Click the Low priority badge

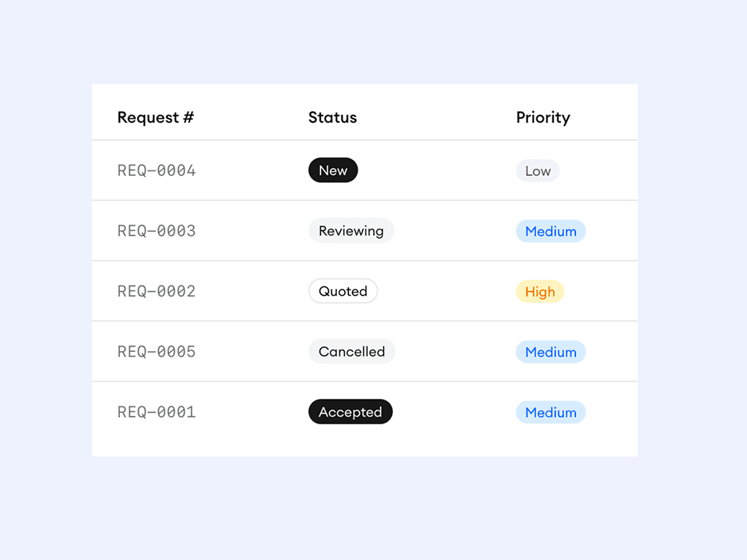(538, 171)
